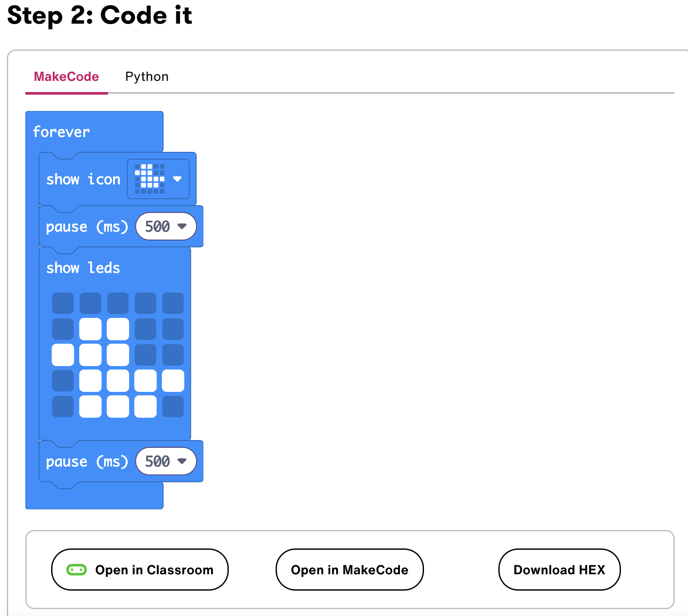The width and height of the screenshot is (688, 616).
Task: Click the green Classroom icon
Action: point(77,570)
